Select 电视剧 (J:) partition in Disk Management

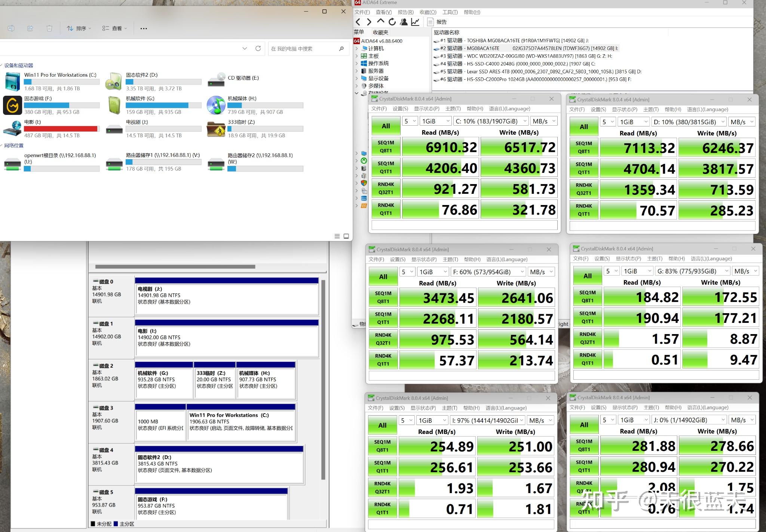(x=226, y=296)
